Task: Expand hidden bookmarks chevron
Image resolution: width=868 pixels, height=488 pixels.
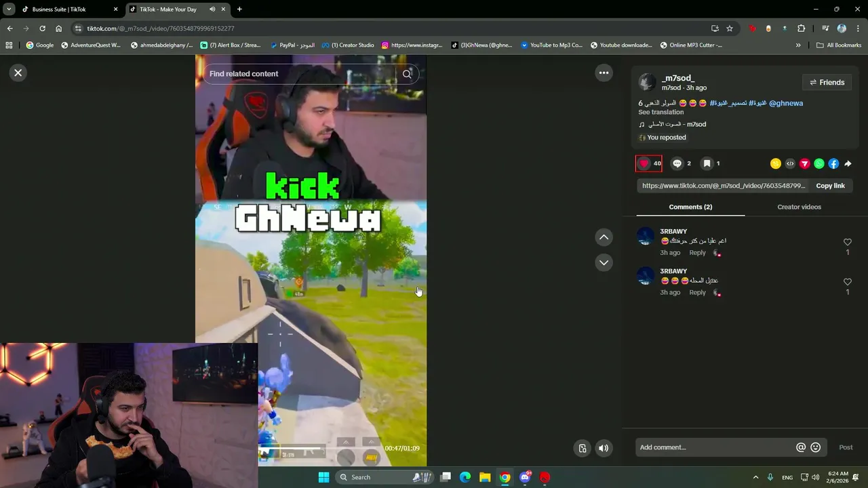Action: [798, 45]
